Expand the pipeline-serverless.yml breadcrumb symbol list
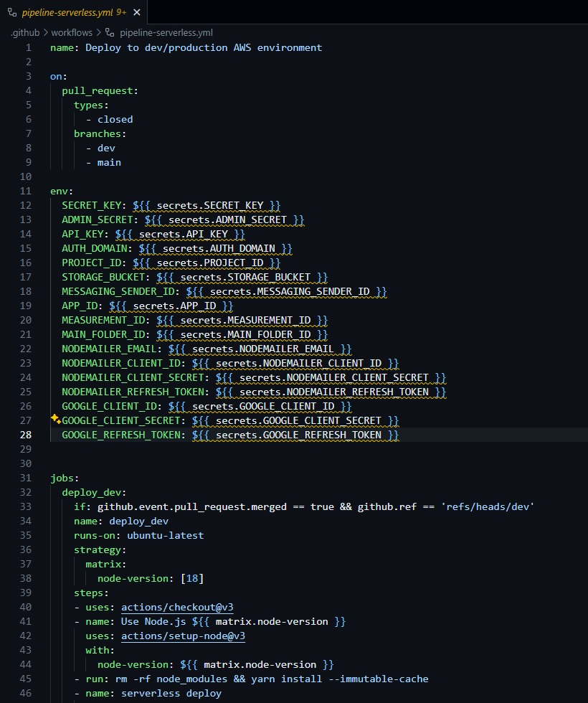 tap(166, 32)
